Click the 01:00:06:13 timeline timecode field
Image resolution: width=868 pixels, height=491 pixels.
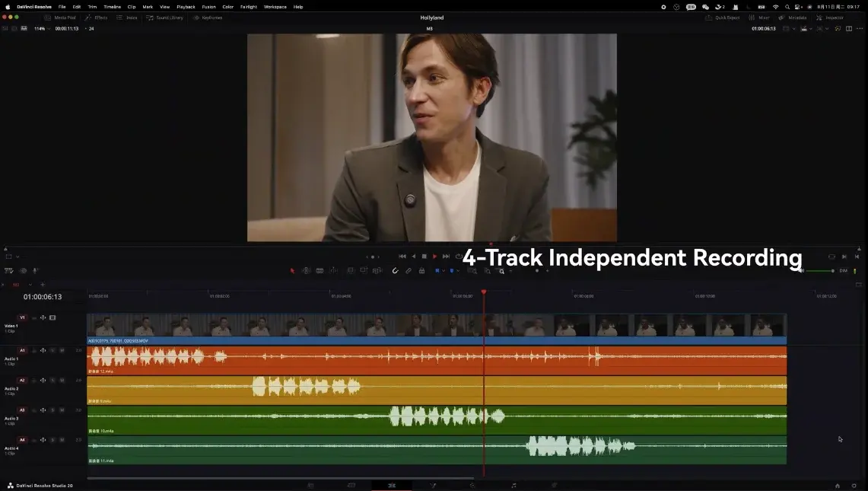click(x=43, y=297)
